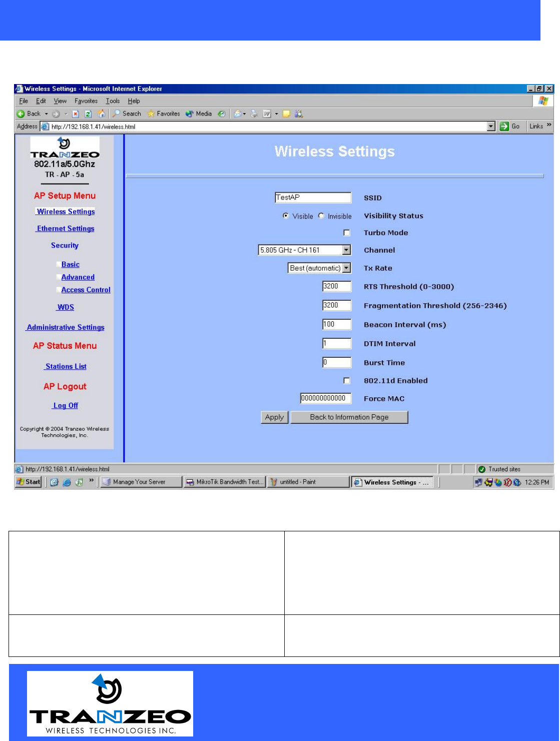
Task: Go to the Home page icon
Action: click(101, 114)
